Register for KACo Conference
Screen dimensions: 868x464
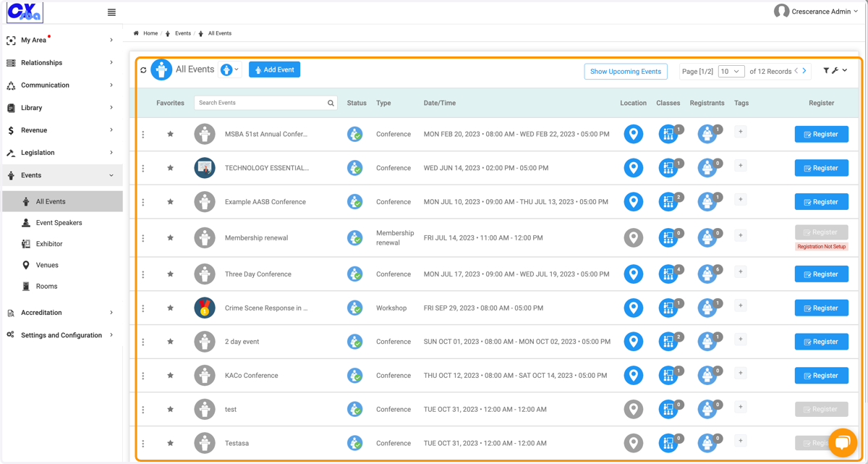pyautogui.click(x=822, y=376)
